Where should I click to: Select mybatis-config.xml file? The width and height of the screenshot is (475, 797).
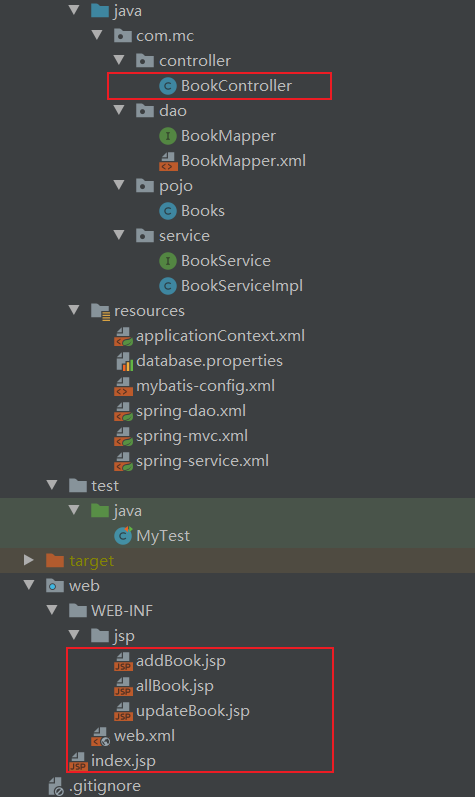point(205,386)
